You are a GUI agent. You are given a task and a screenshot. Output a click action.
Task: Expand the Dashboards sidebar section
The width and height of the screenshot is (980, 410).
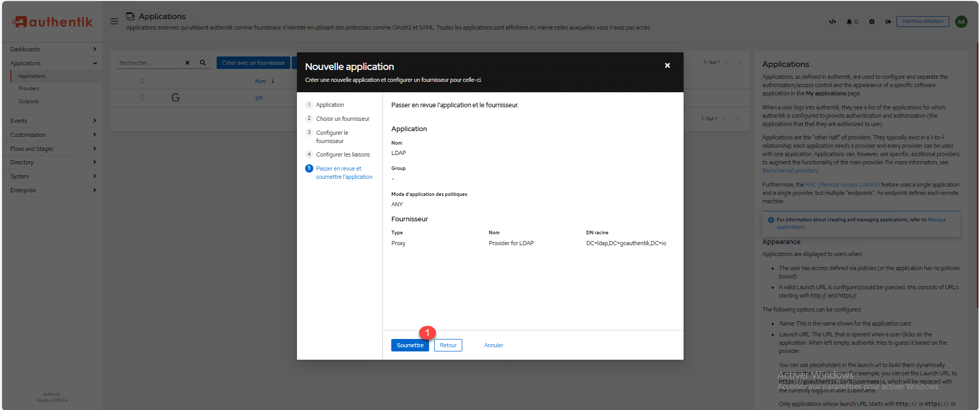point(52,49)
